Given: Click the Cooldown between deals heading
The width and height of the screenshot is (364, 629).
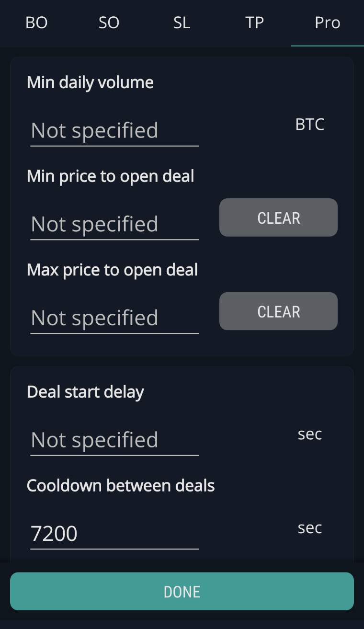Looking at the screenshot, I should click(x=121, y=485).
